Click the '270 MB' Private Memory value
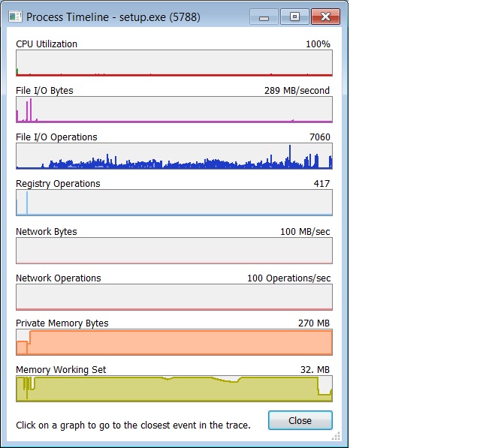This screenshot has height=448, width=504. (x=314, y=323)
